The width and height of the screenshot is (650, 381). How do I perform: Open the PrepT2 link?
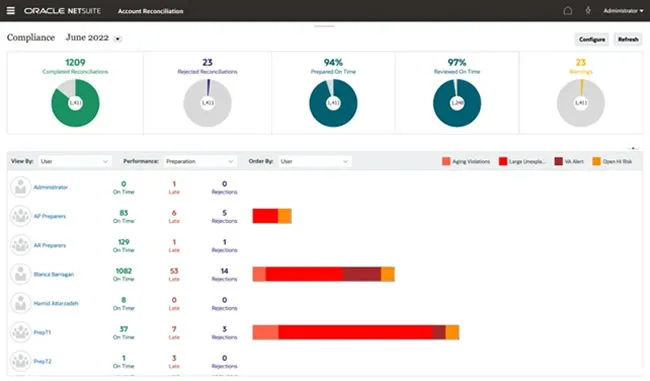43,362
